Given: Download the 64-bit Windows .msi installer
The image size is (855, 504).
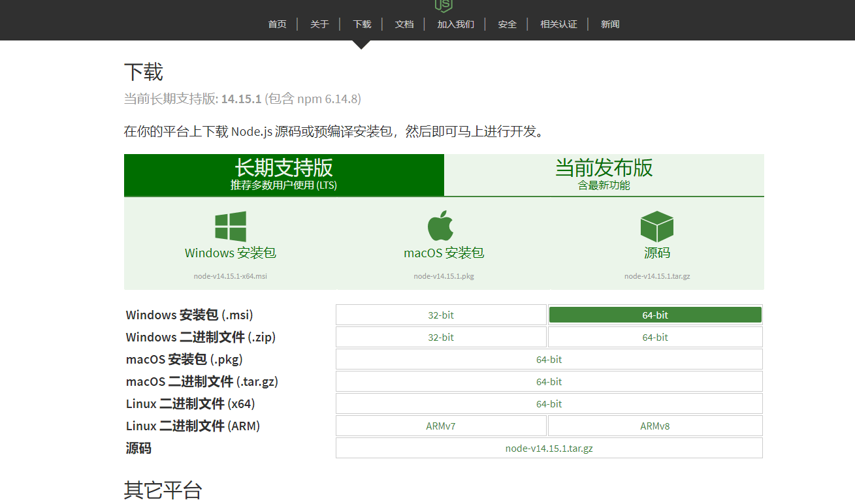Looking at the screenshot, I should tap(655, 315).
